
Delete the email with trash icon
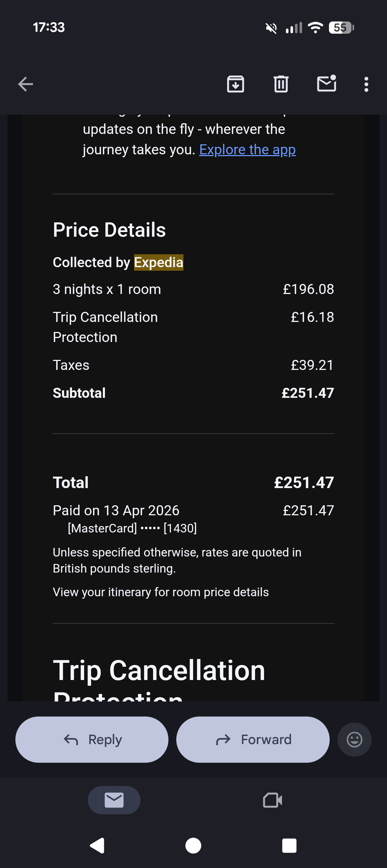(x=281, y=84)
